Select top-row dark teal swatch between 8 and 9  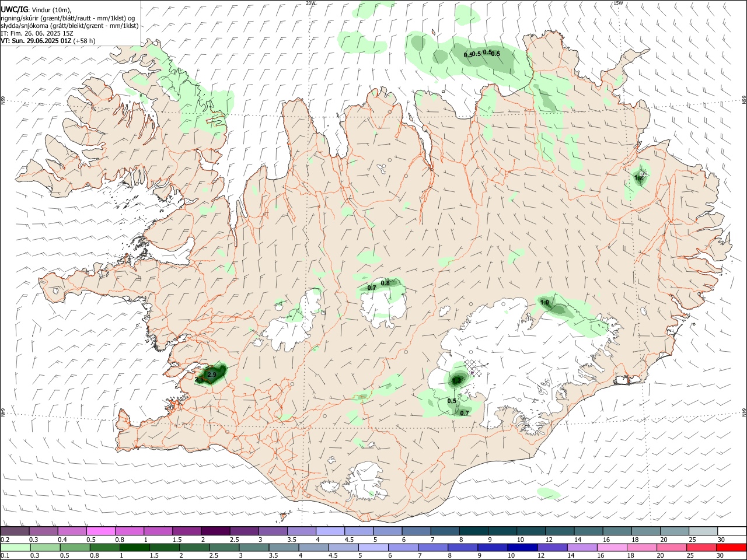click(x=474, y=531)
